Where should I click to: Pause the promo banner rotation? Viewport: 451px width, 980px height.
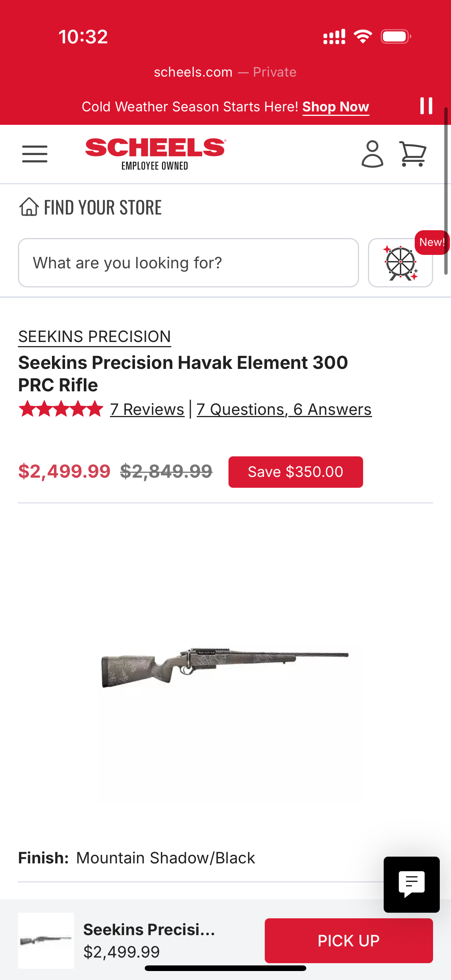(426, 106)
